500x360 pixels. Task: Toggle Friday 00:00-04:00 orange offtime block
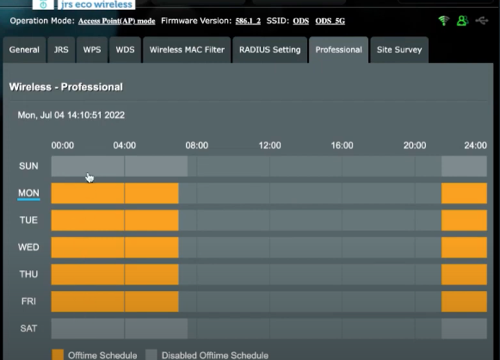click(x=88, y=301)
